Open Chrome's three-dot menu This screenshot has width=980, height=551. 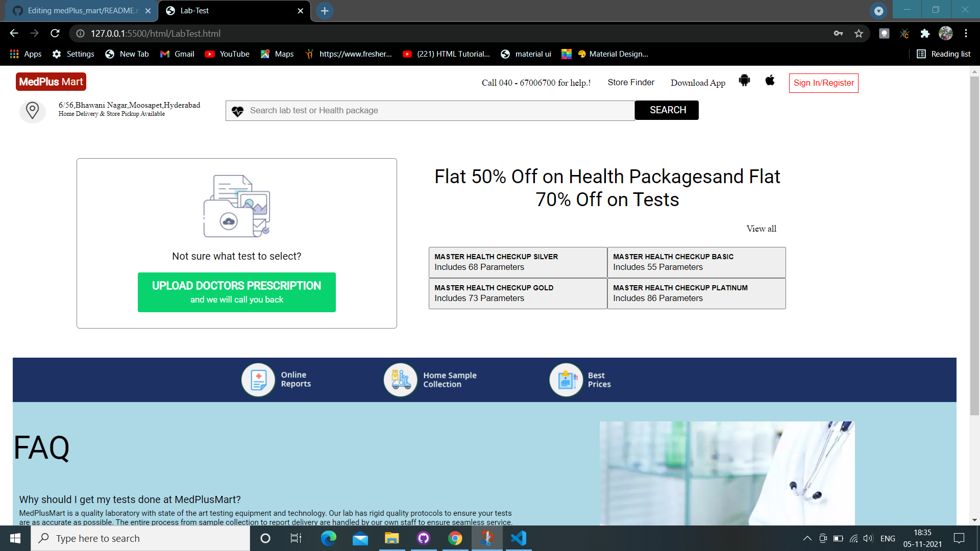tap(966, 33)
